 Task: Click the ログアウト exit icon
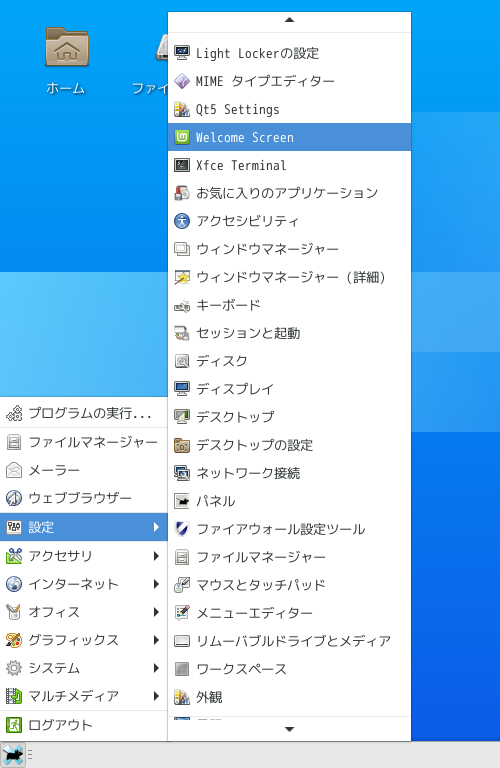click(14, 725)
